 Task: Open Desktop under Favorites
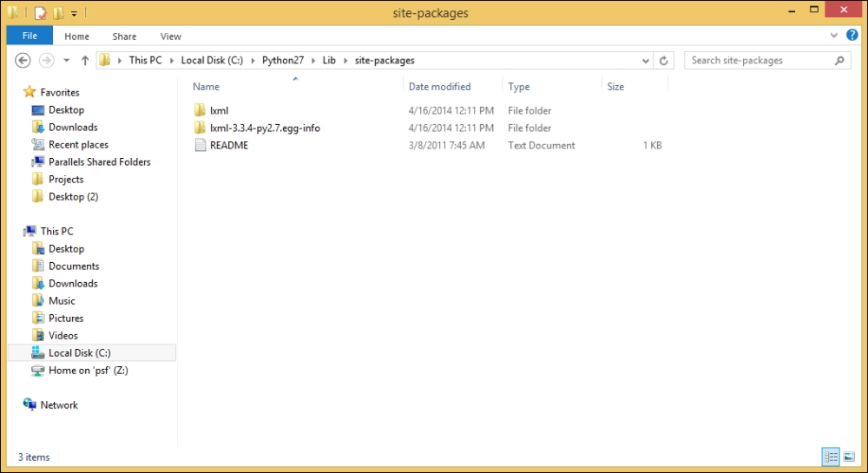67,109
